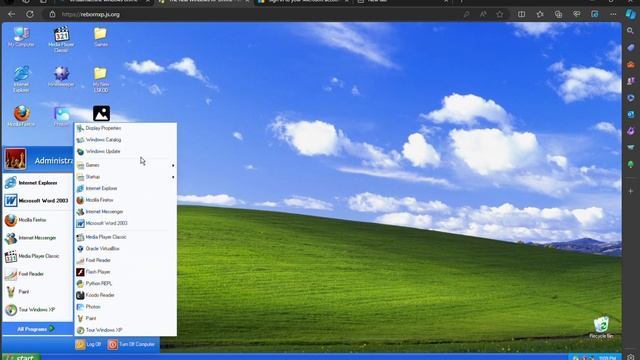The width and height of the screenshot is (640, 360).
Task: Open the sidebar settings gear
Action: (631, 357)
